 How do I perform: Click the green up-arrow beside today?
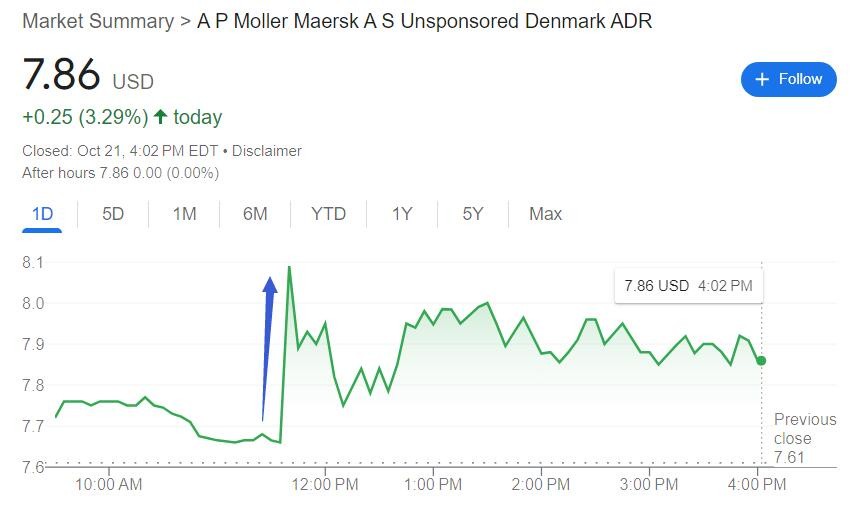point(160,117)
